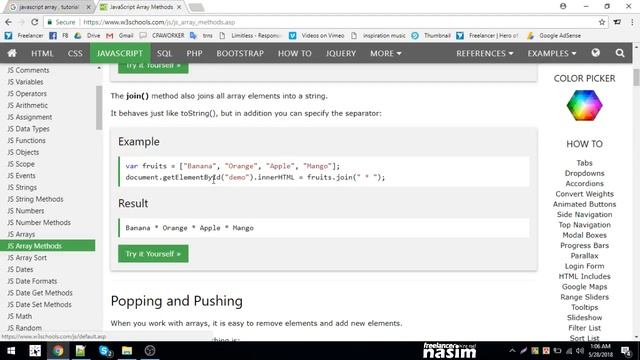This screenshot has height=360, width=640.
Task: Open the Range Sliders how-to link
Action: (x=584, y=297)
